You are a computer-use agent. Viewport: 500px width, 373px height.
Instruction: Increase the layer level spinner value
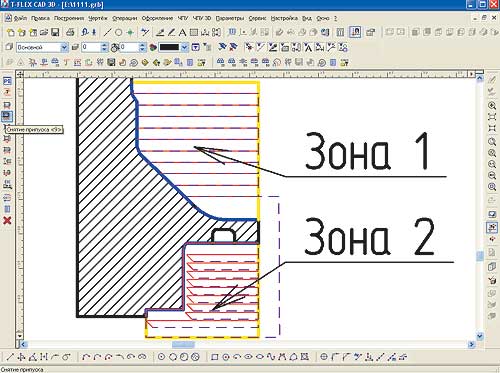[104, 45]
